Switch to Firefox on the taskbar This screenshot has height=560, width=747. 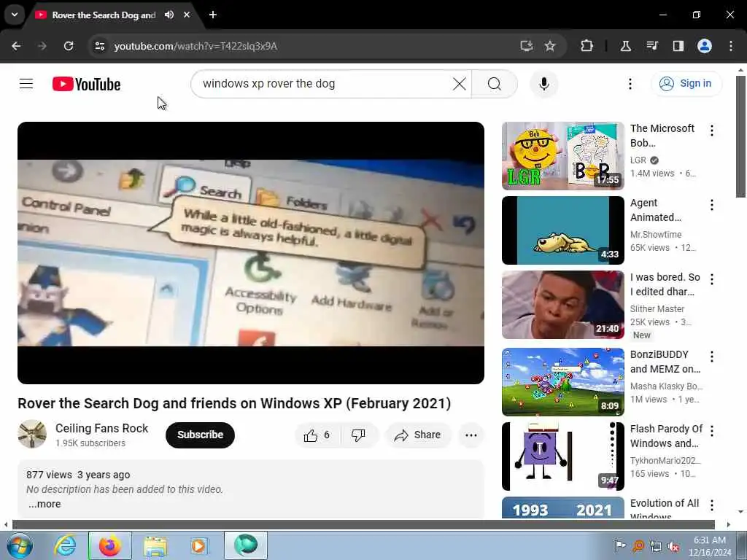pos(110,545)
